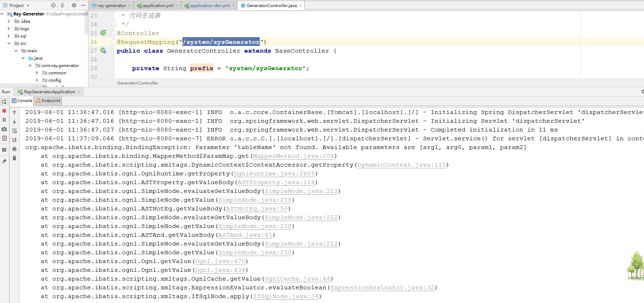Image resolution: width=644 pixels, height=303 pixels.
Task: Expand the logs folder
Action: (9, 29)
